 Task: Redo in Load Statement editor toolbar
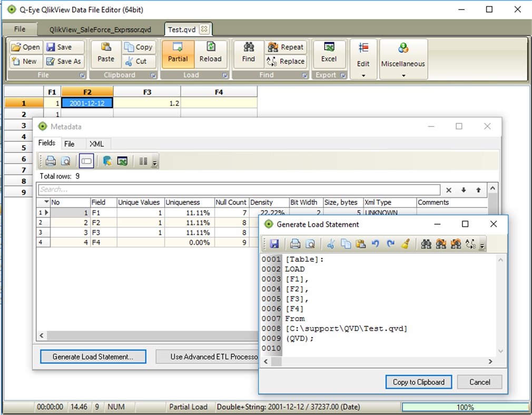(x=390, y=244)
